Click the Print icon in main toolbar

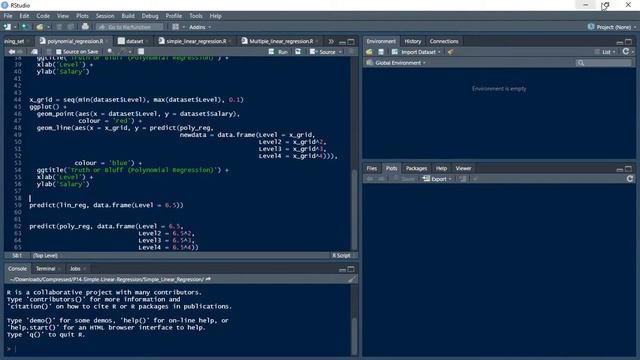85,27
